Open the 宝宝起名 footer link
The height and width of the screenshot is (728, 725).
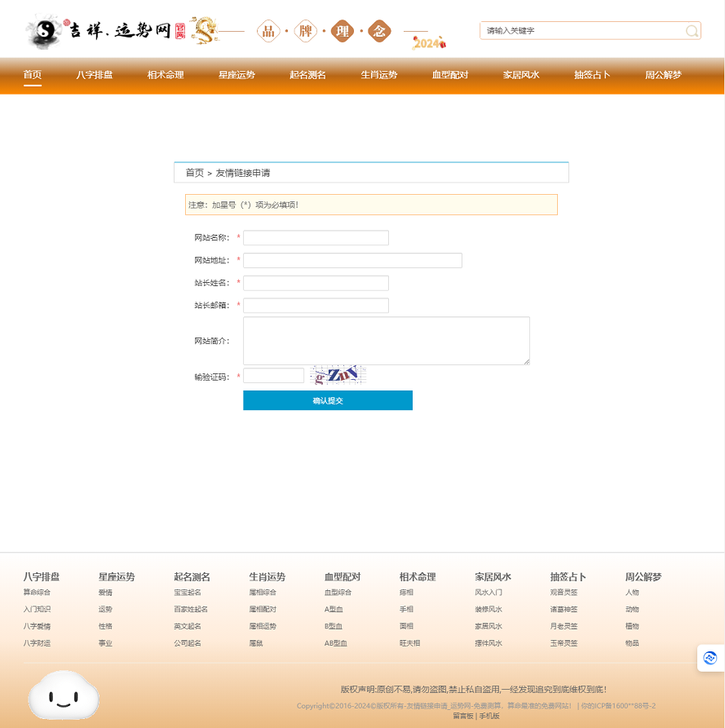pos(188,593)
